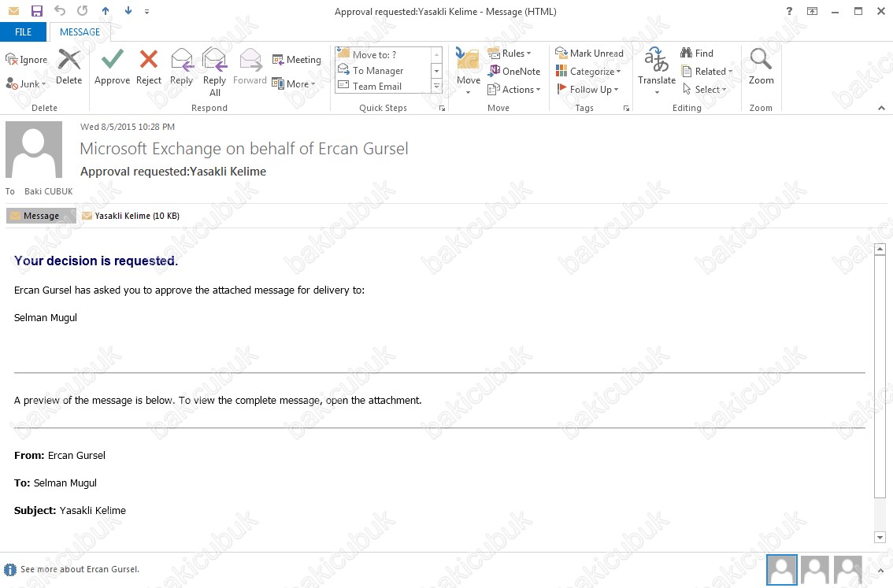Click the Reply envelope icon

tap(181, 60)
